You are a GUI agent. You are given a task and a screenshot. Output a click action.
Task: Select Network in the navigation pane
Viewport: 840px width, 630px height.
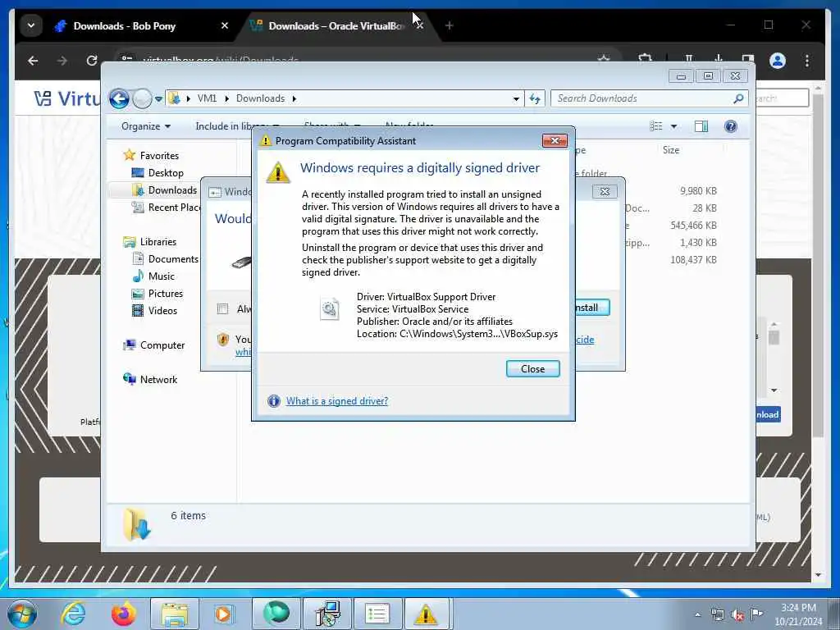pyautogui.click(x=158, y=379)
